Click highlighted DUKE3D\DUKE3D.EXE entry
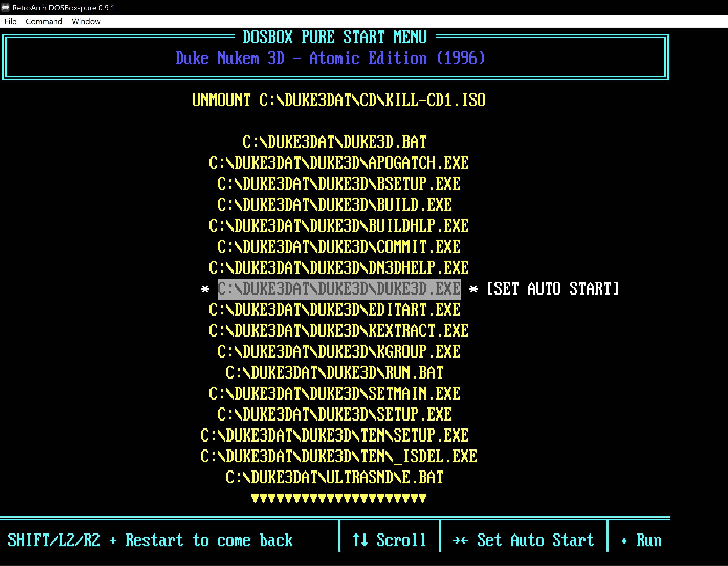 pyautogui.click(x=339, y=289)
